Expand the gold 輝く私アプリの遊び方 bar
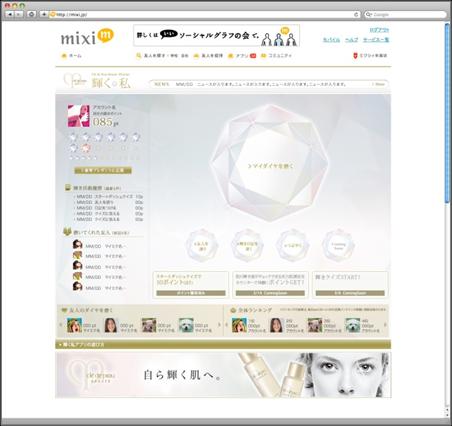This screenshot has width=452, height=426. tap(223, 344)
